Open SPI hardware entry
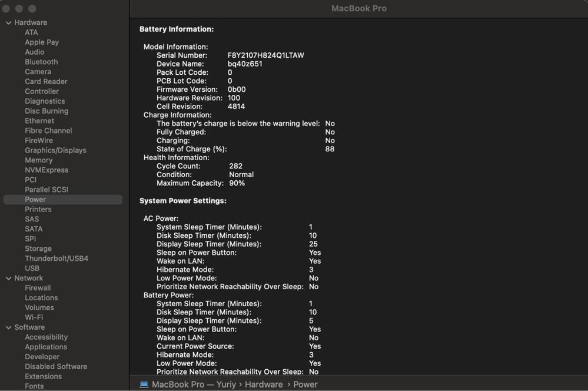This screenshot has height=391, width=588. pyautogui.click(x=31, y=238)
